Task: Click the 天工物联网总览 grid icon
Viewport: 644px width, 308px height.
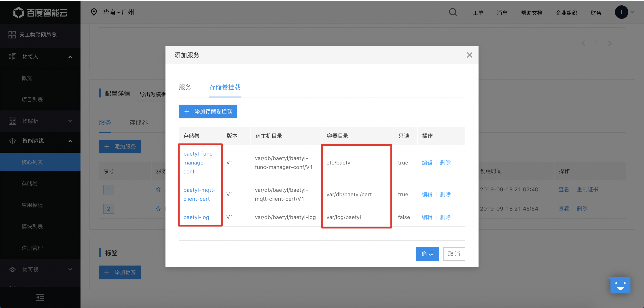Action: [12, 35]
